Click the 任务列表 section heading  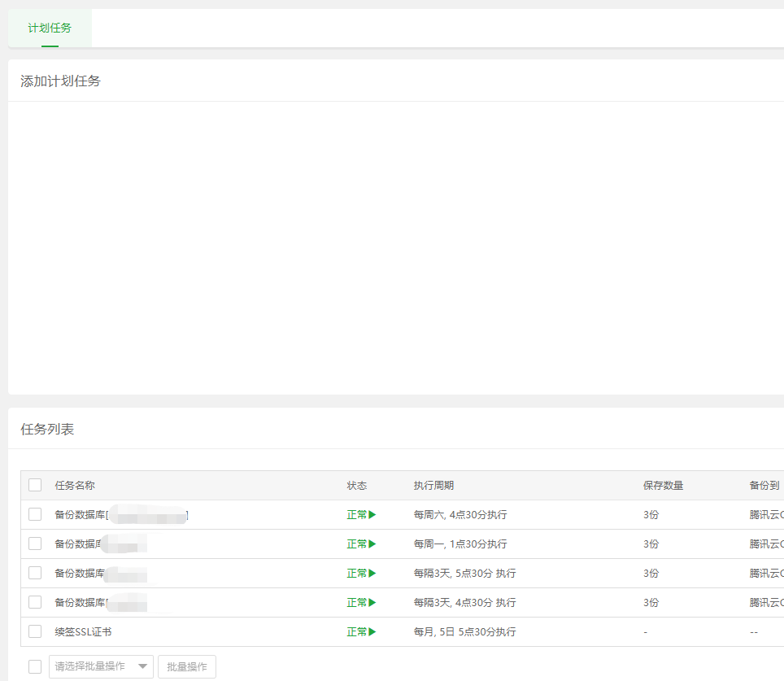(x=47, y=430)
